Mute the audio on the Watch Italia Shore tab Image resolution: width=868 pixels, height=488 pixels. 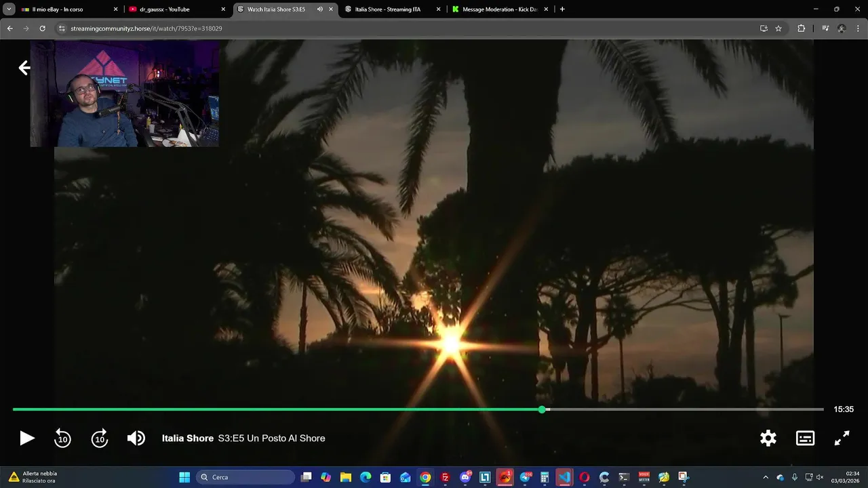click(320, 9)
